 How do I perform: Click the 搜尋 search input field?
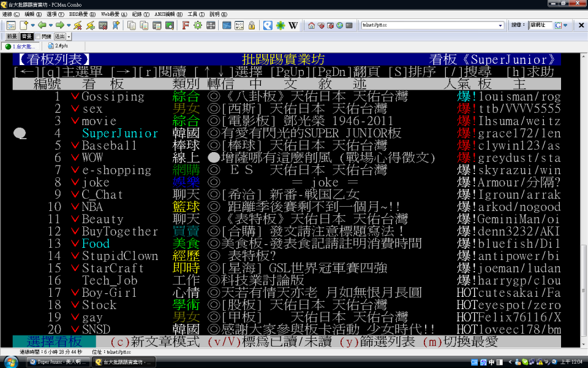pos(540,26)
